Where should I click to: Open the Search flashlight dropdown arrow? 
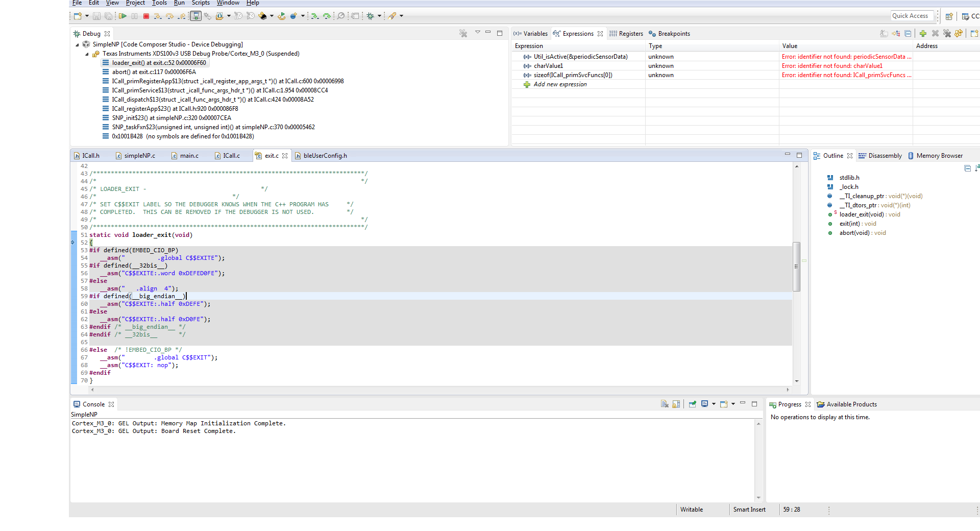pos(401,16)
